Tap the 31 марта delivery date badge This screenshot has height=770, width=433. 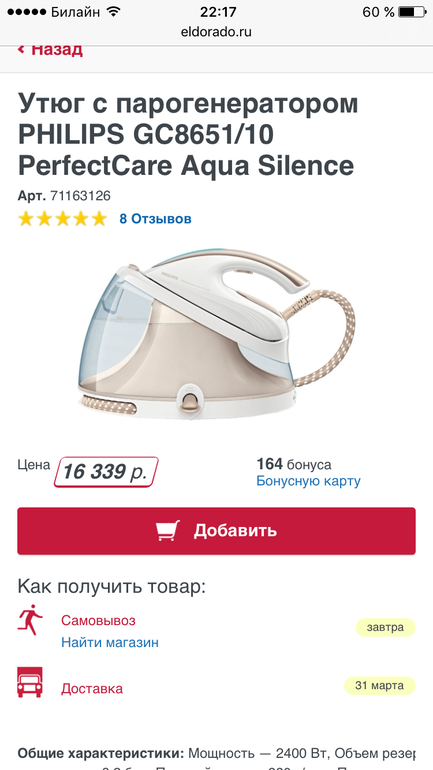pyautogui.click(x=379, y=686)
